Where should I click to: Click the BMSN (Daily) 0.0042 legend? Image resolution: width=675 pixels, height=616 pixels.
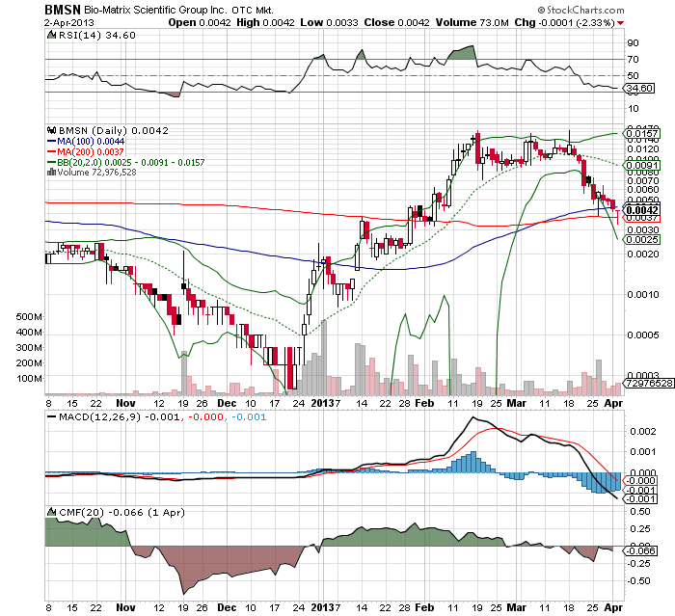[114, 130]
